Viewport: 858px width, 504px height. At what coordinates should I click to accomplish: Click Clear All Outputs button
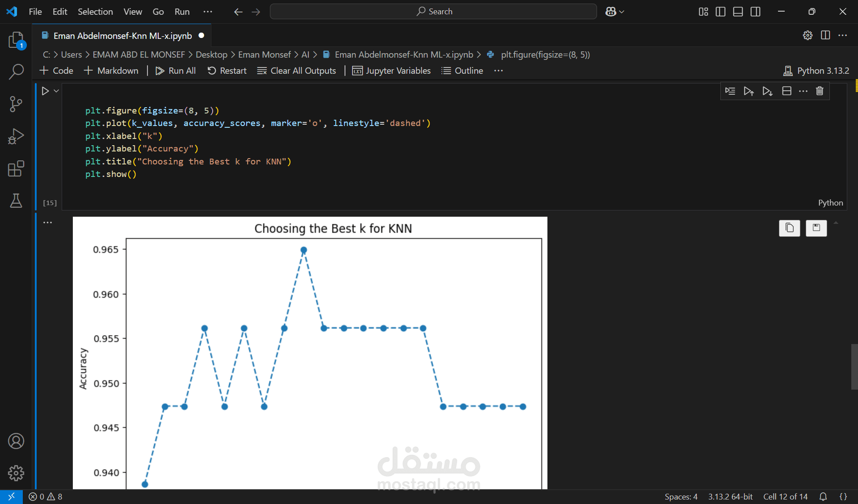coord(297,71)
